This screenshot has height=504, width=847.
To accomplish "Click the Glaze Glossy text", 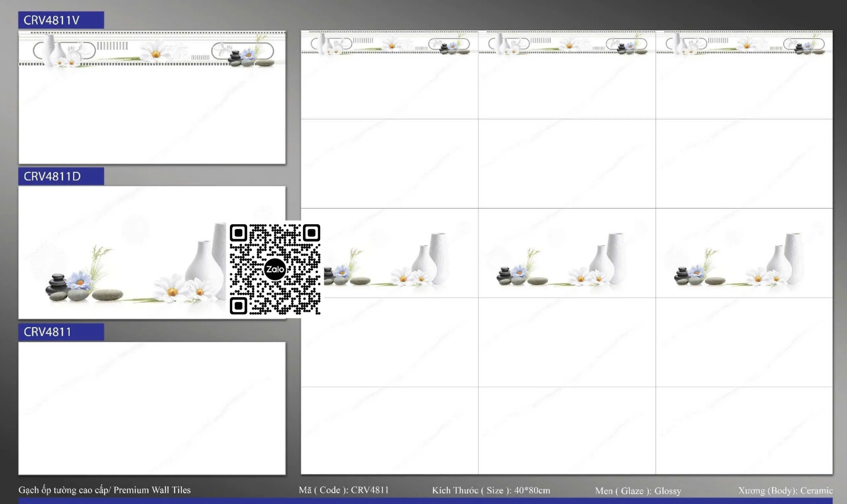I will (638, 491).
